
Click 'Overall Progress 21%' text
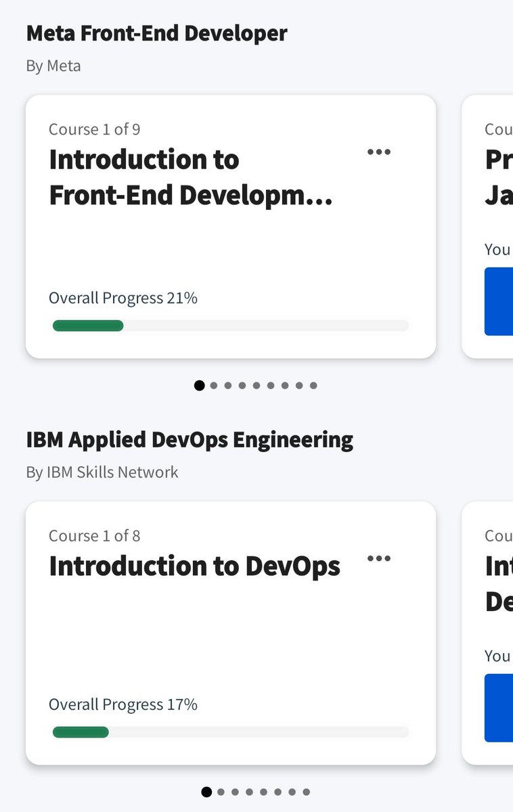(123, 298)
